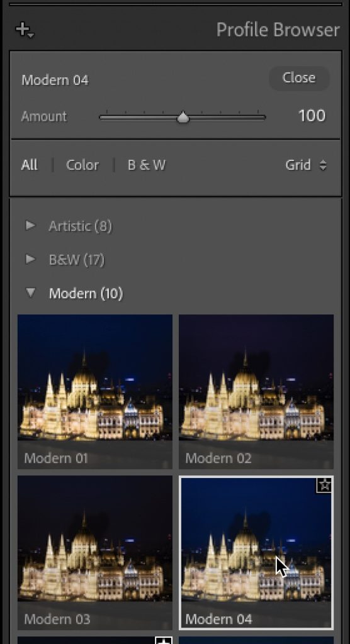Click the Modern (10) group label
Viewport: 350px width, 644px height.
tap(86, 293)
